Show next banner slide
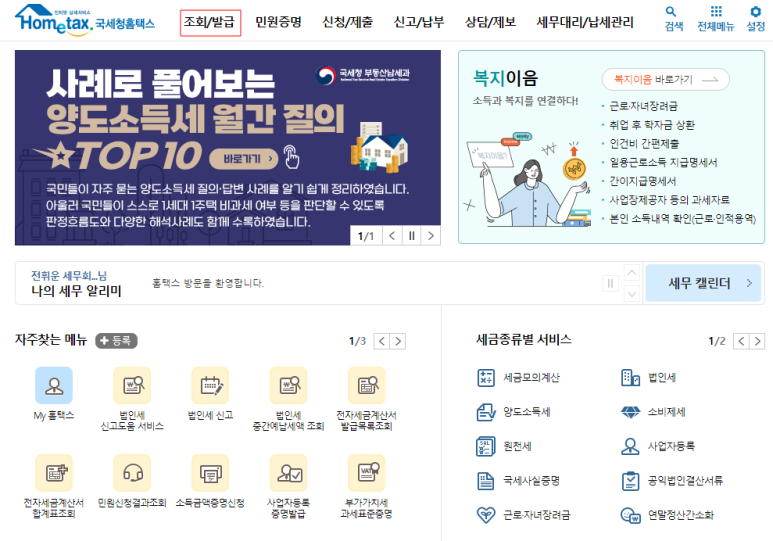The width and height of the screenshot is (773, 541). pos(431,236)
